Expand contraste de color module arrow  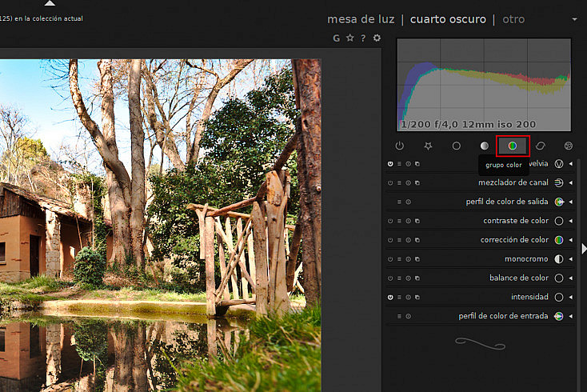(x=571, y=221)
